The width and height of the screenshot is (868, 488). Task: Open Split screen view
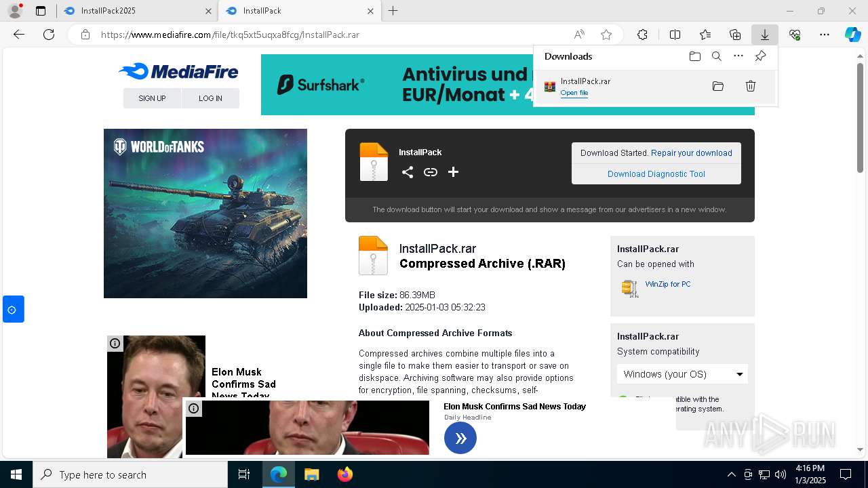[675, 35]
